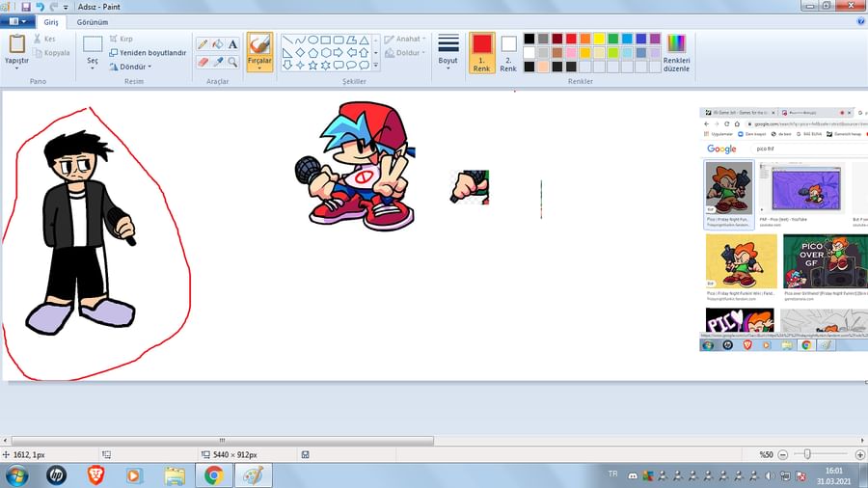Image resolution: width=868 pixels, height=488 pixels.
Task: Choose the Six-point star shape
Action: point(326,66)
